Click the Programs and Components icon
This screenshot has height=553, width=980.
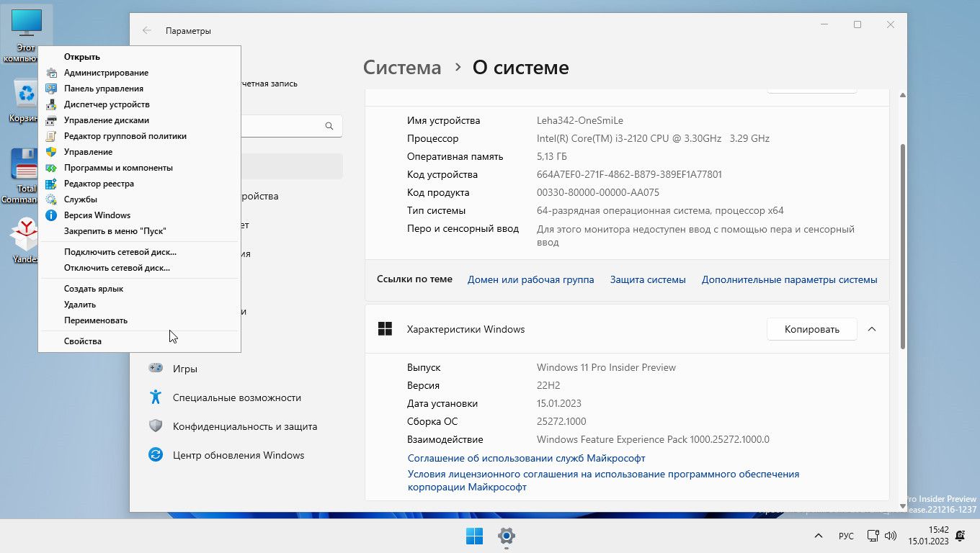click(51, 168)
